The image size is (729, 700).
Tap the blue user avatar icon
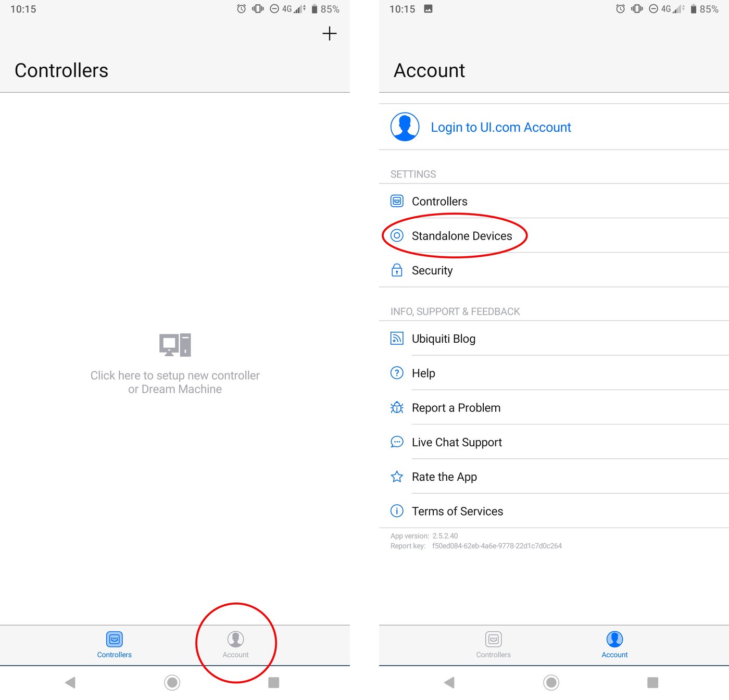[405, 127]
